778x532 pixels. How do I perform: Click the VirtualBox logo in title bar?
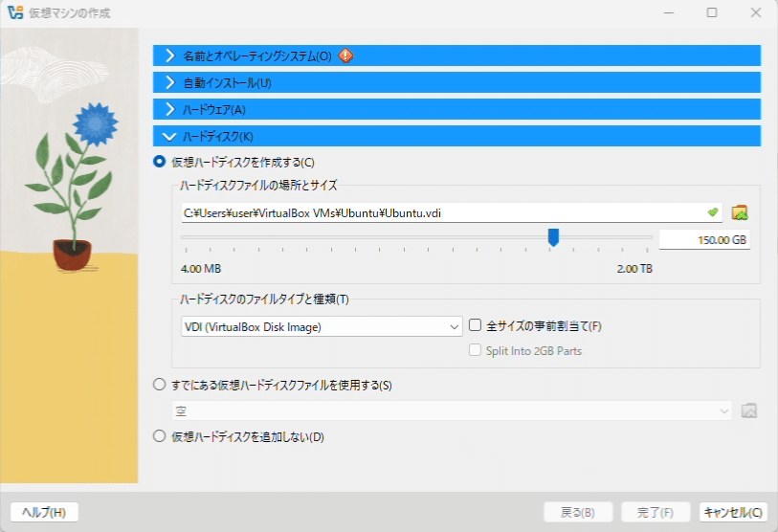coord(15,12)
